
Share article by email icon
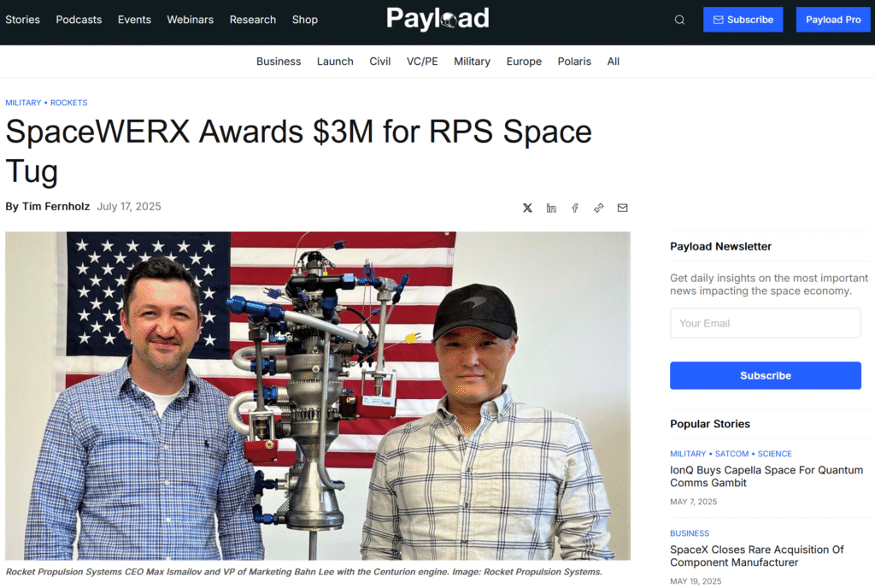point(622,208)
